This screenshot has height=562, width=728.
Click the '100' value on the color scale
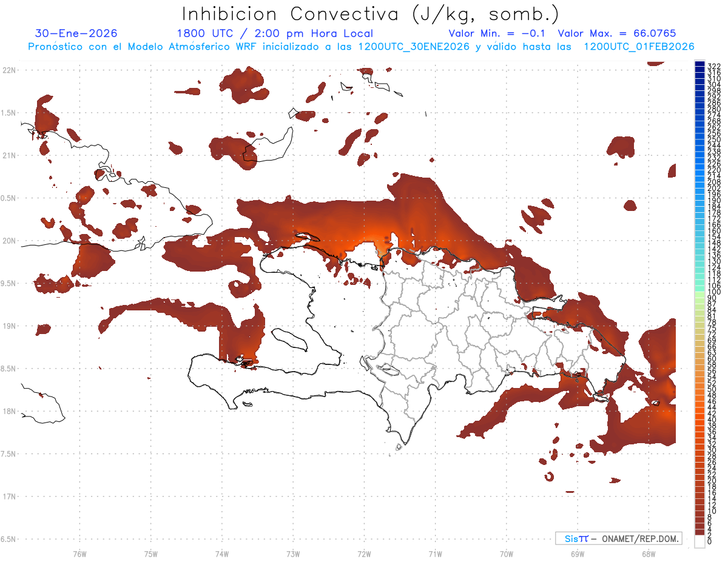point(713,292)
